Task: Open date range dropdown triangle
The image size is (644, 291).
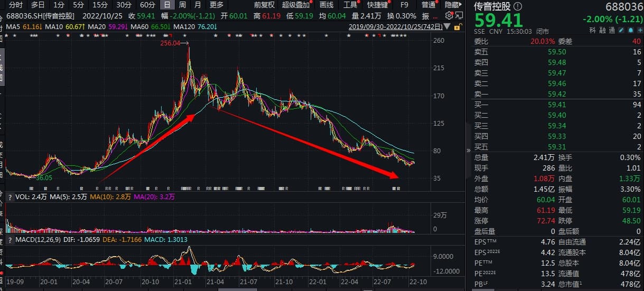Action: [448, 26]
